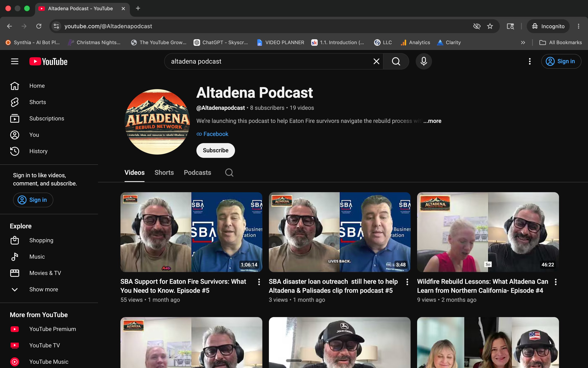
Task: Click the YouTube logo
Action: pyautogui.click(x=48, y=61)
